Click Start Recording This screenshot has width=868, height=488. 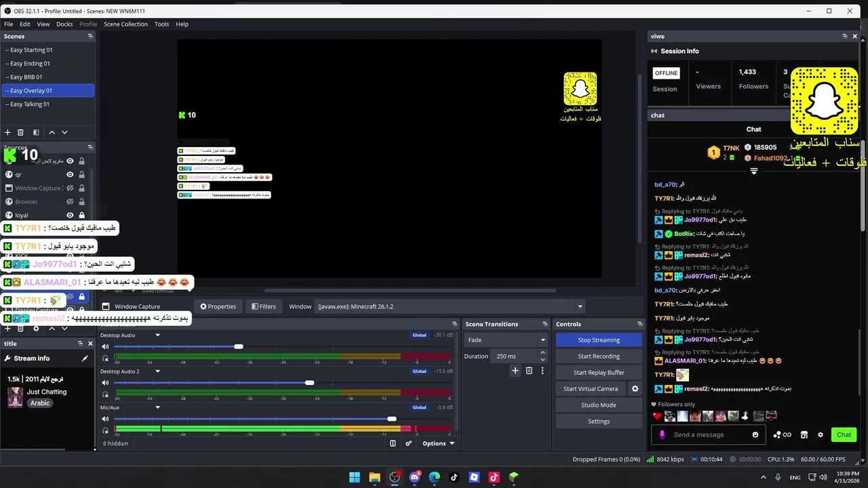pos(599,356)
